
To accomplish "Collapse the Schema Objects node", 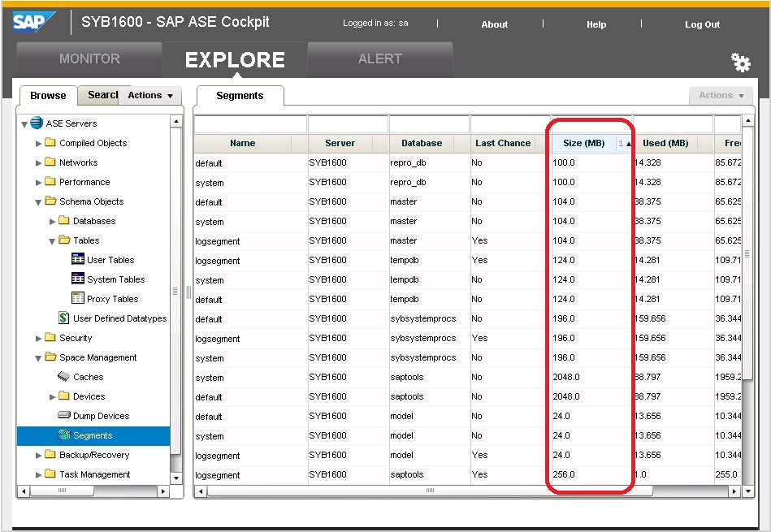I will (38, 202).
